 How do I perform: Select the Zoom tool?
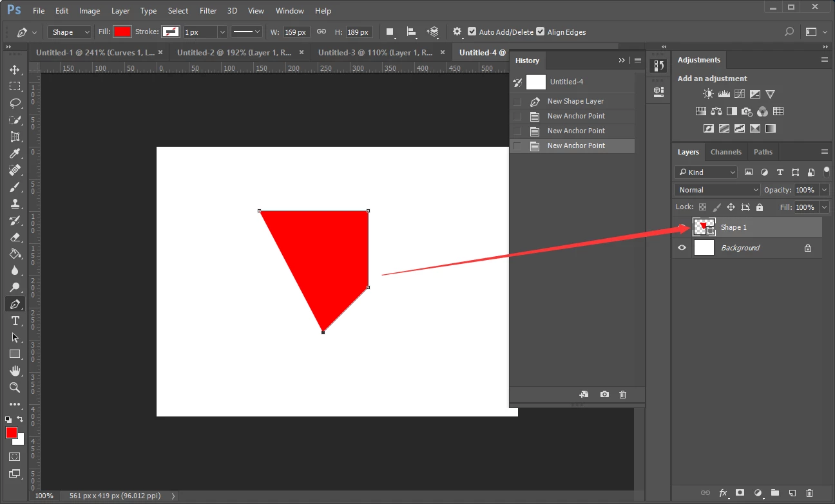(15, 387)
